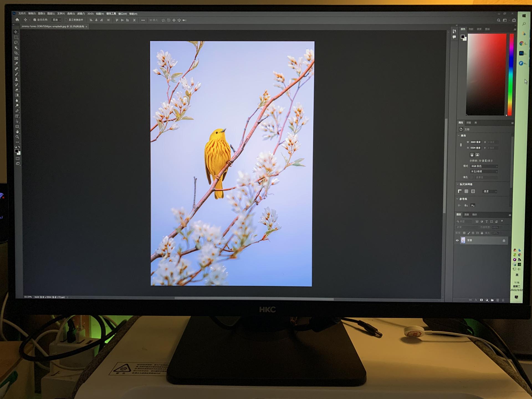Uncheck the 自动选择 auto-select checkbox
The height and width of the screenshot is (399, 532).
point(35,20)
